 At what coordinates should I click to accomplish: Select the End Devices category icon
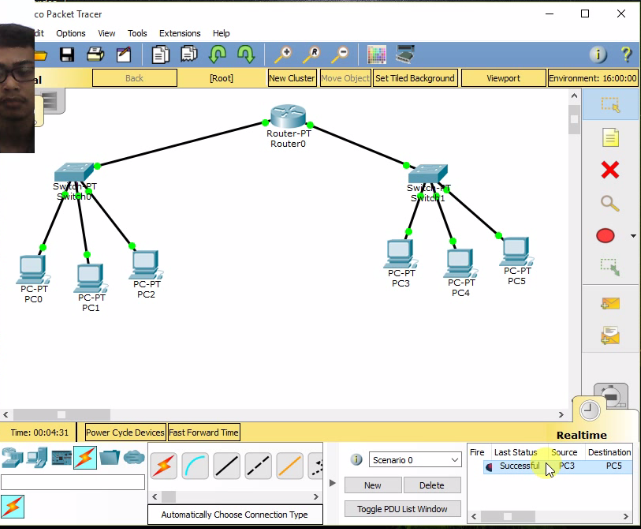37,458
